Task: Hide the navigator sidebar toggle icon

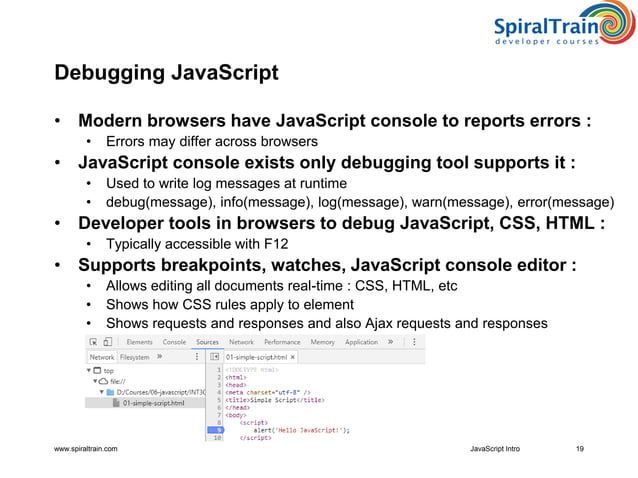Action: click(x=214, y=357)
